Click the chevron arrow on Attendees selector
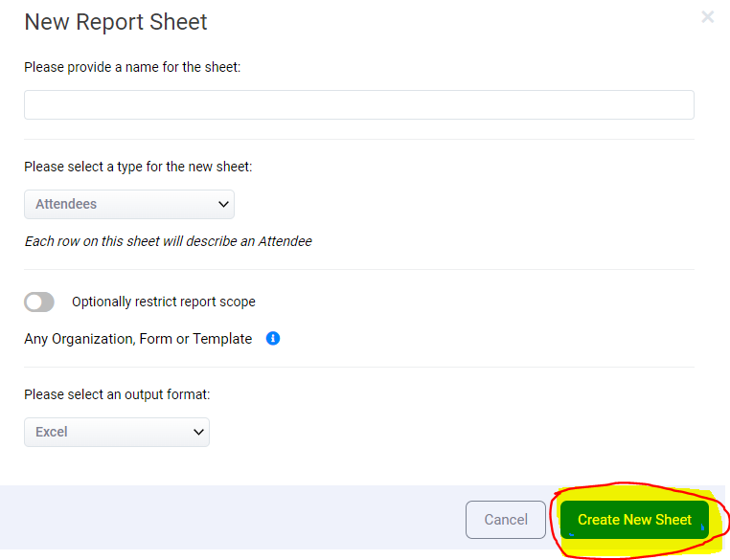The width and height of the screenshot is (730, 560). (223, 204)
